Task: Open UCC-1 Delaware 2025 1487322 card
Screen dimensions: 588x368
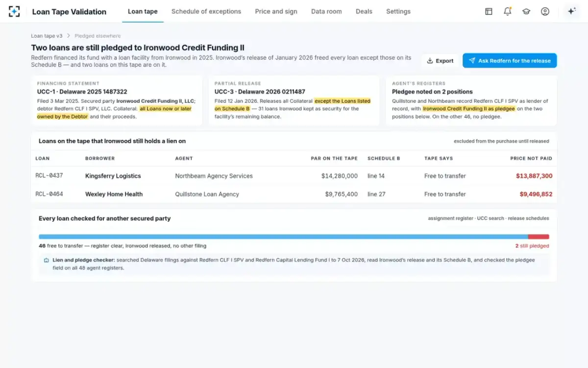Action: pyautogui.click(x=117, y=100)
